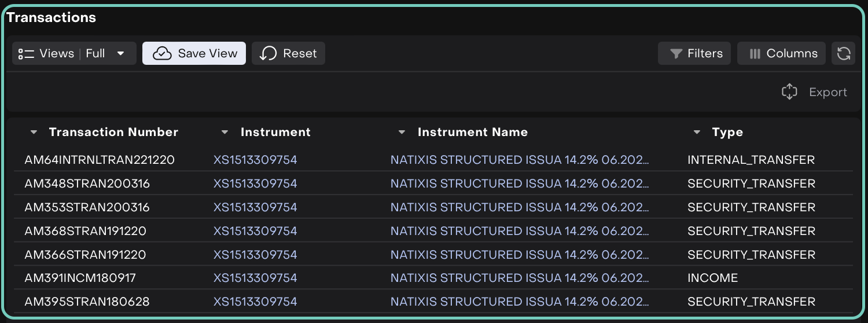Screen dimensions: 868x323
Task: Click the Export icon
Action: 789,92
